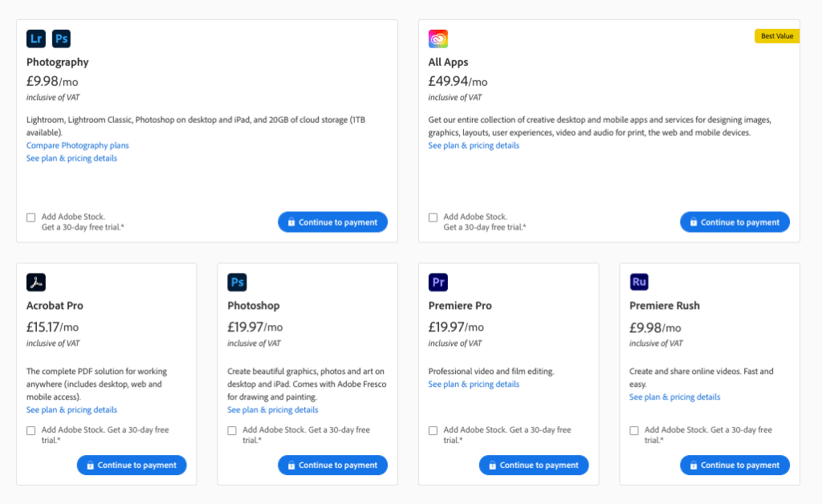Click the Photoshop icon in Photography card
The width and height of the screenshot is (822, 504).
[61, 39]
